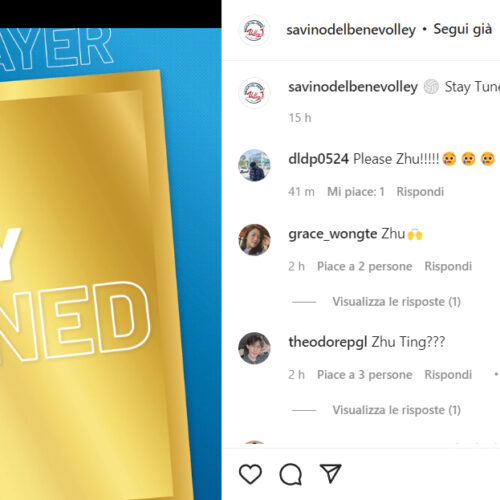Viewport: 500px width, 500px height.
Task: Click the gold Stay Tuned post image
Action: pyautogui.click(x=111, y=264)
